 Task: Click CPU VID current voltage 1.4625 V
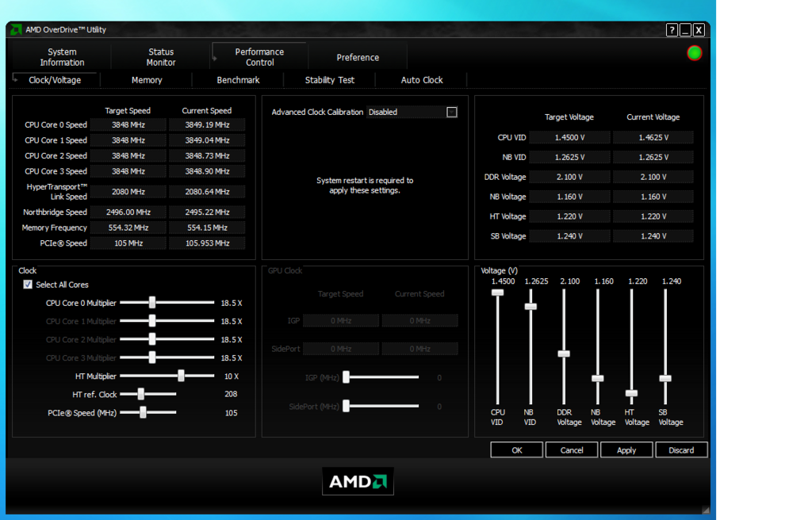(x=653, y=137)
